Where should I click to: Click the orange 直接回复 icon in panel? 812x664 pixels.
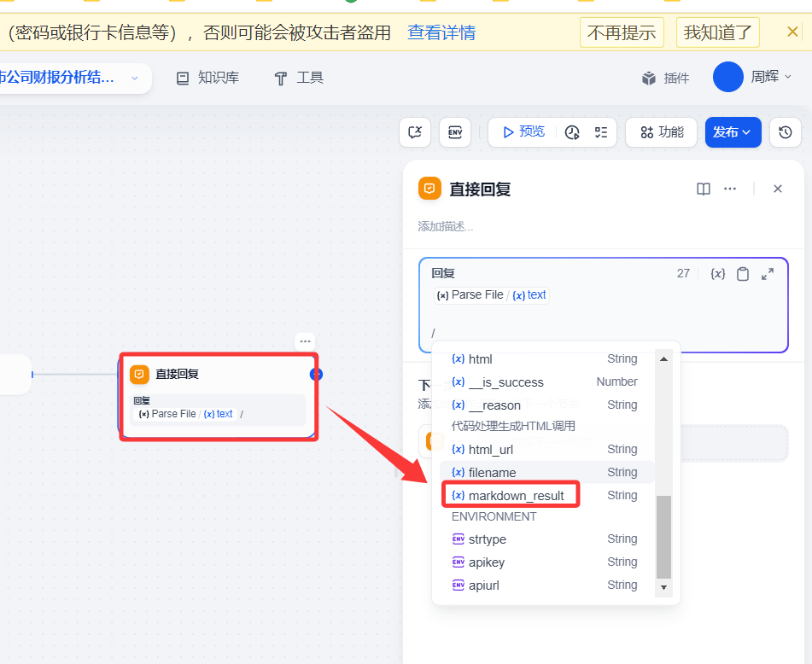[429, 189]
